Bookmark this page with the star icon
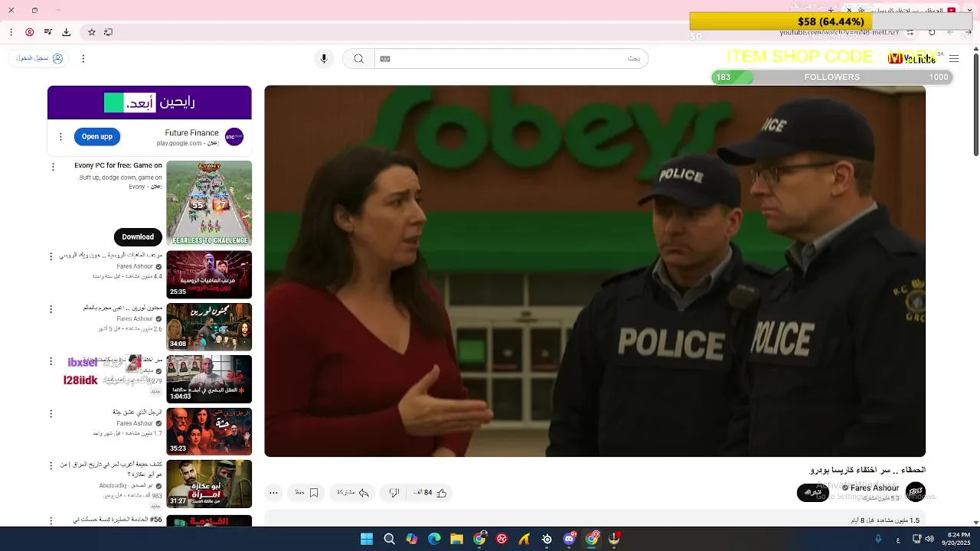This screenshot has width=980, height=551. [x=92, y=32]
